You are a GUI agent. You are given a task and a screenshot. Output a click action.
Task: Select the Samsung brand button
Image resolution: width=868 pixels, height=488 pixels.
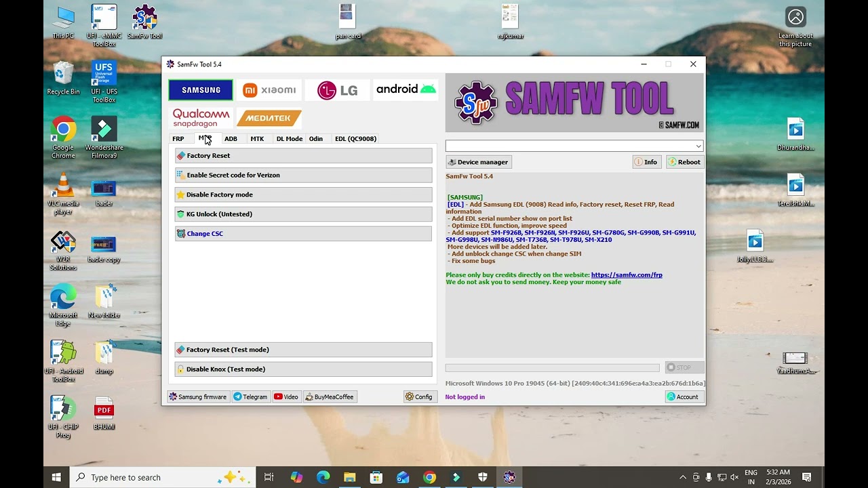[x=201, y=90]
